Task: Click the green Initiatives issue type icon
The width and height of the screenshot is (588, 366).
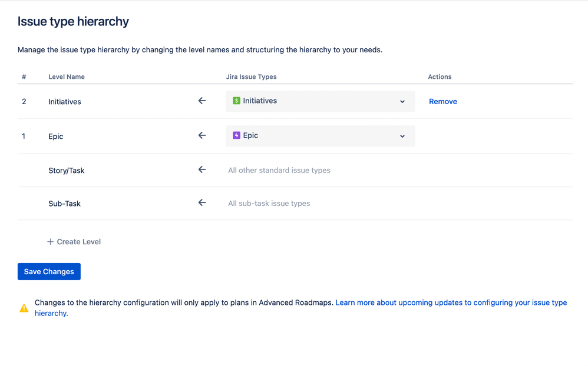Action: [x=236, y=101]
